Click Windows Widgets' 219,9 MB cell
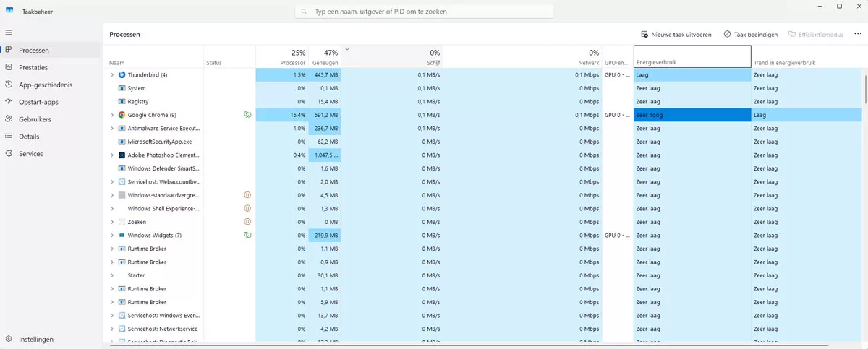The image size is (868, 349). point(325,236)
